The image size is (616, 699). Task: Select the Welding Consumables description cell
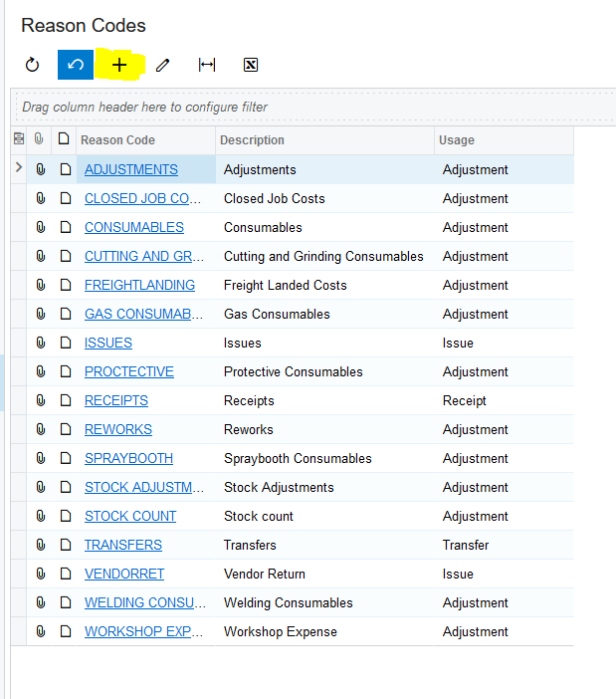click(288, 602)
